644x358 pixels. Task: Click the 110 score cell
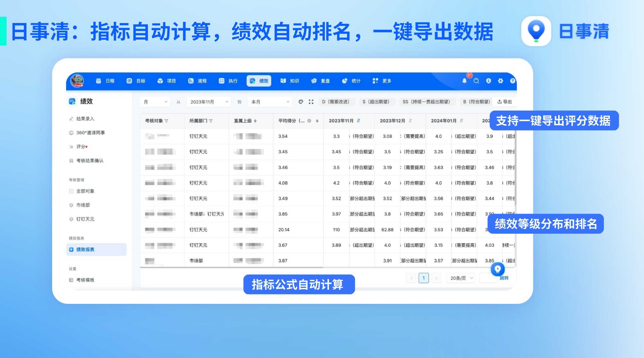click(x=336, y=230)
